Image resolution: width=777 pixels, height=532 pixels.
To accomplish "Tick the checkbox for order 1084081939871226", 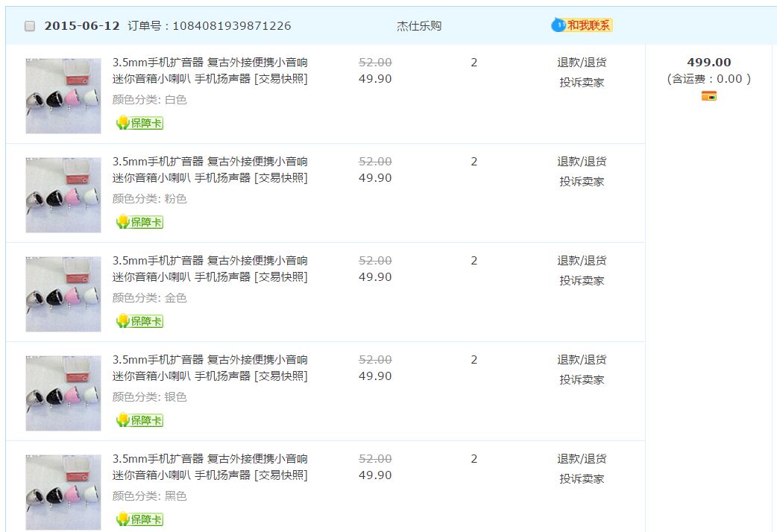I will point(30,26).
